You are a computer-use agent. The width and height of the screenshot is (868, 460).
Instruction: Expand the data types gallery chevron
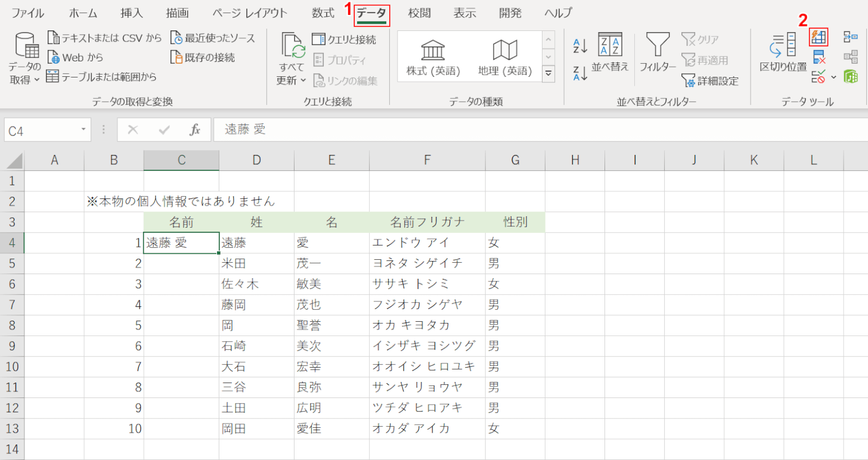tap(548, 73)
